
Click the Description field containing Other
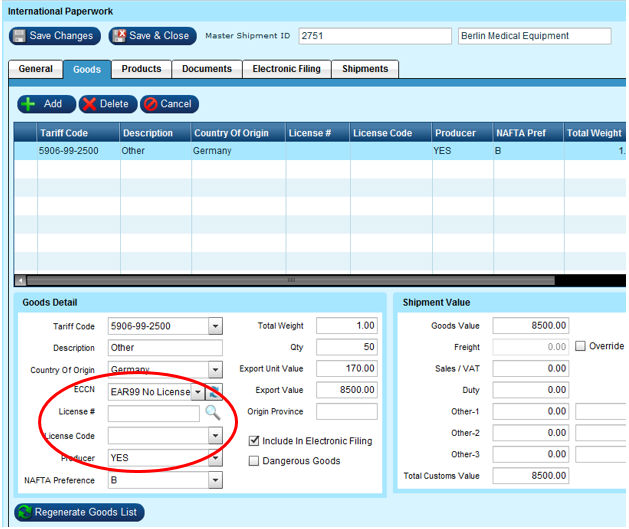pyautogui.click(x=165, y=348)
